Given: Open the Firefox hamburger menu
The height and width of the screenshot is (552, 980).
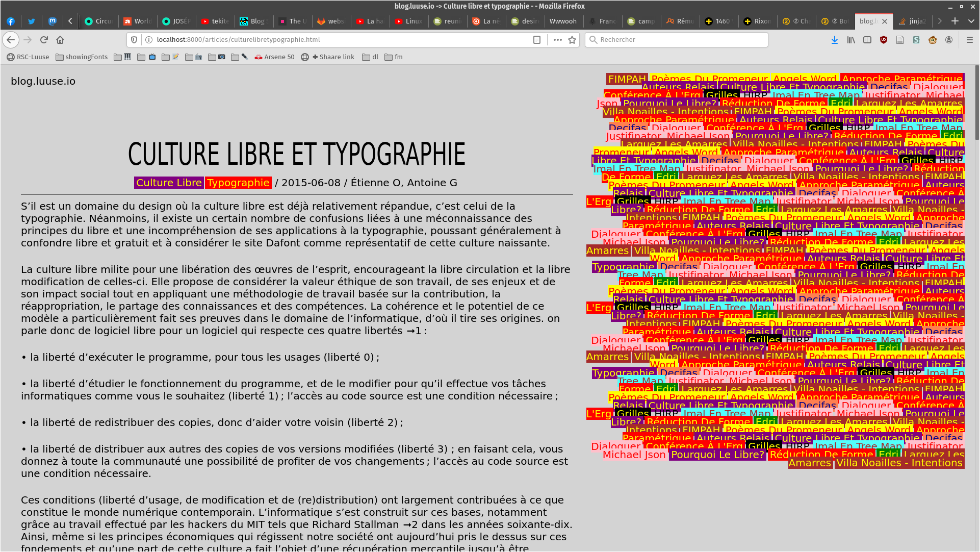Looking at the screenshot, I should (969, 40).
